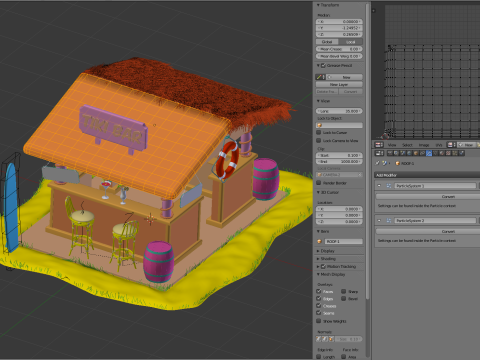Open the View menu in UV editor

392,145
